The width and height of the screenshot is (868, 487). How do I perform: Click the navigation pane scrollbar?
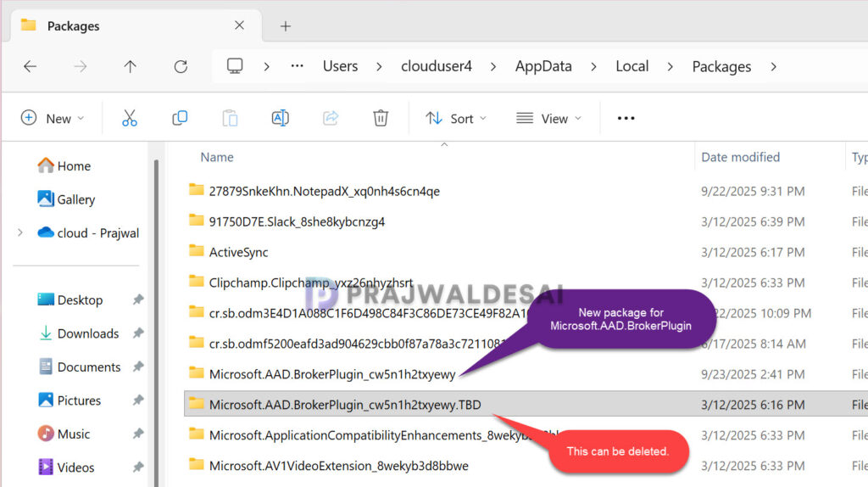tap(157, 322)
